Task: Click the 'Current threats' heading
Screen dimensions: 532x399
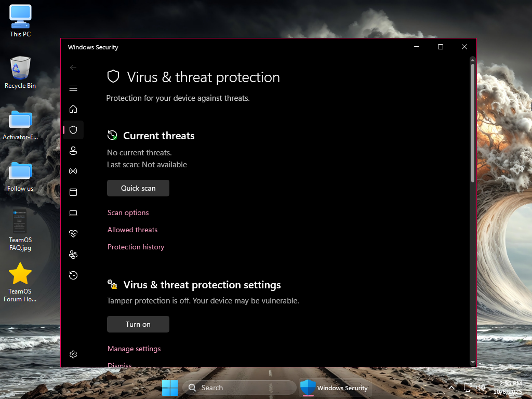Action: [x=159, y=136]
